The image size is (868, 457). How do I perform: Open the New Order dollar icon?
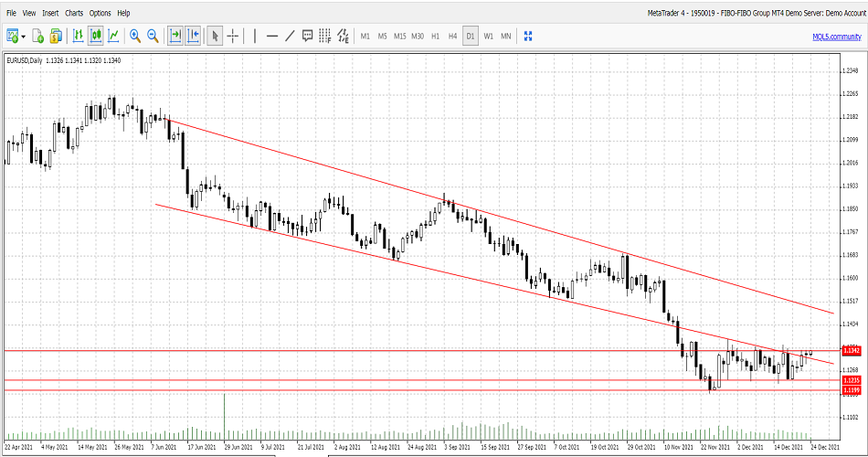tap(56, 36)
